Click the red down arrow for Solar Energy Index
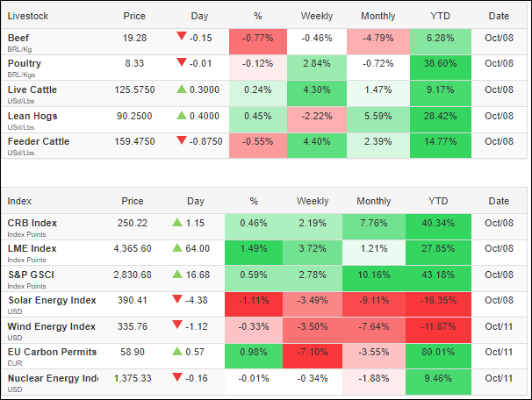This screenshot has width=532, height=400. pyautogui.click(x=176, y=302)
